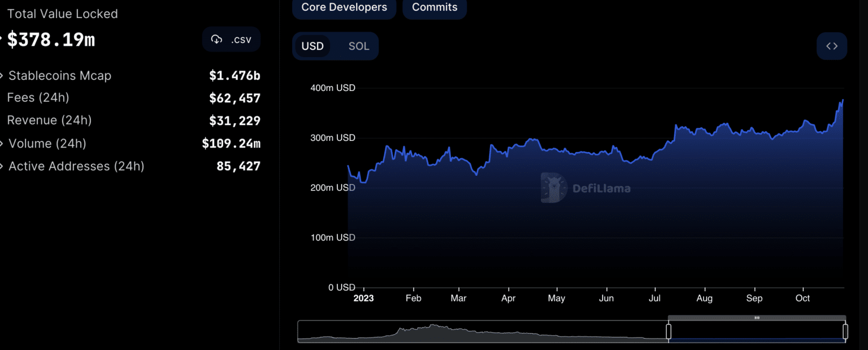Click the 2023 label on the x-axis
The image size is (868, 350).
(363, 298)
